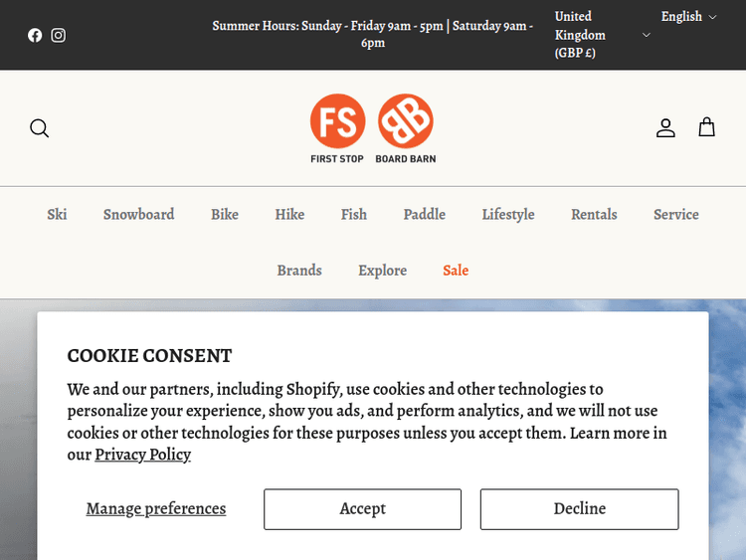Screen dimensions: 746x560
Task: Click the search magnifier icon
Action: coord(40,128)
